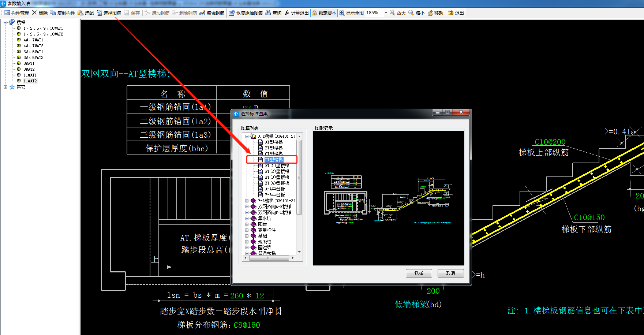The image size is (644, 335).
Task: Choose CT型楼梯 in the atlas list
Action: pos(274,154)
